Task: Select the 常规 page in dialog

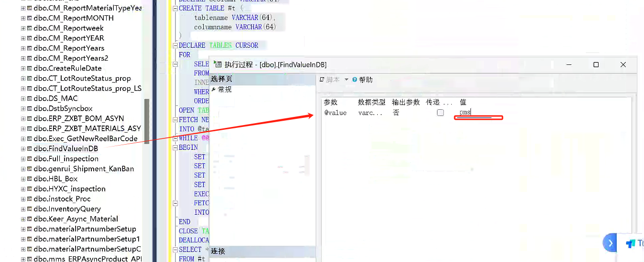Action: tap(225, 90)
